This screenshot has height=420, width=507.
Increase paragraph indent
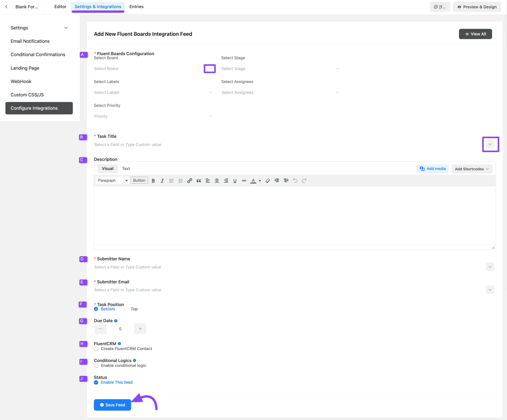tap(286, 181)
